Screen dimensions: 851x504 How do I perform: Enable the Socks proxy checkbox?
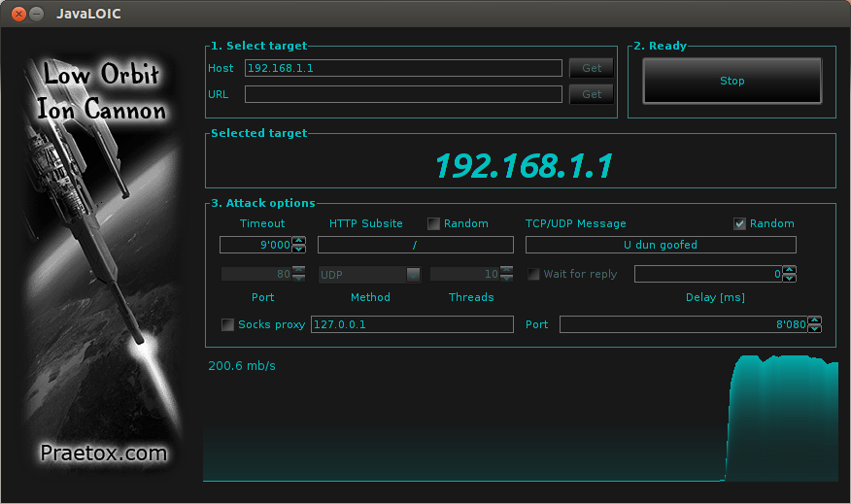click(x=227, y=324)
